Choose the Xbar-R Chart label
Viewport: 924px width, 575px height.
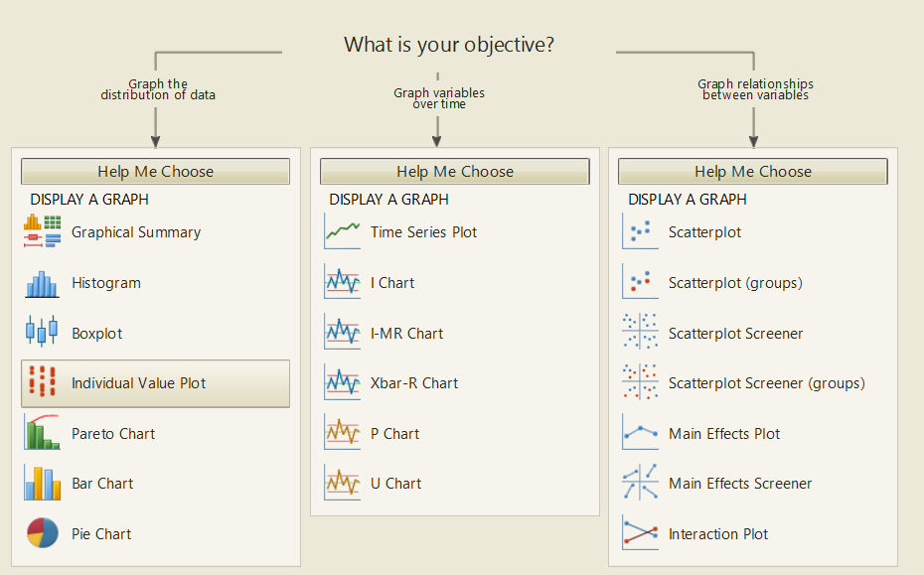(414, 383)
